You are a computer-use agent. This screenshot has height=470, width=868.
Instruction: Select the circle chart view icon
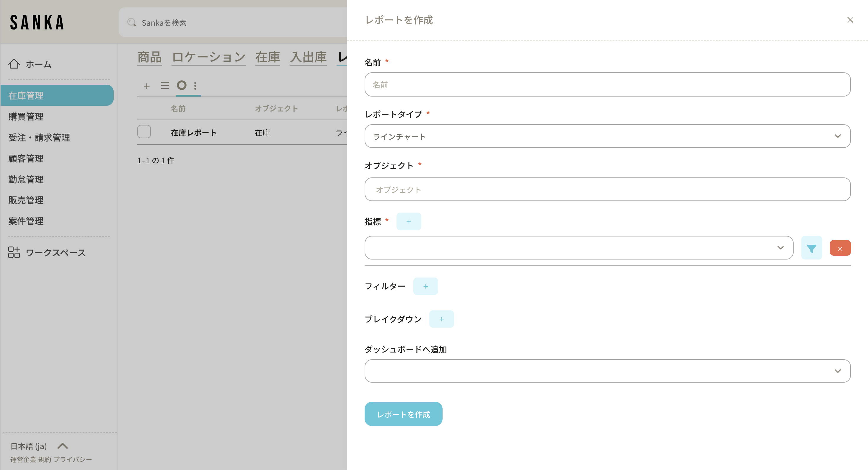click(x=182, y=85)
